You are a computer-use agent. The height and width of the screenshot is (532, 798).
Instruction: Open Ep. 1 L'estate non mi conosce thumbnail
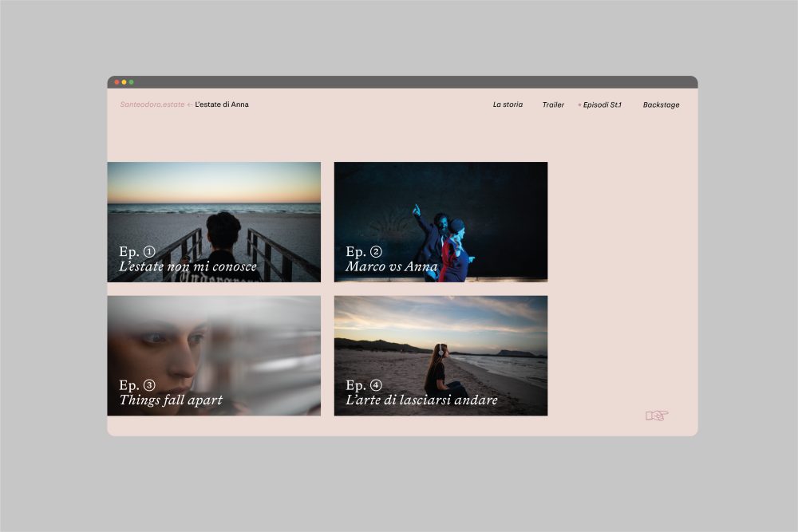click(214, 222)
